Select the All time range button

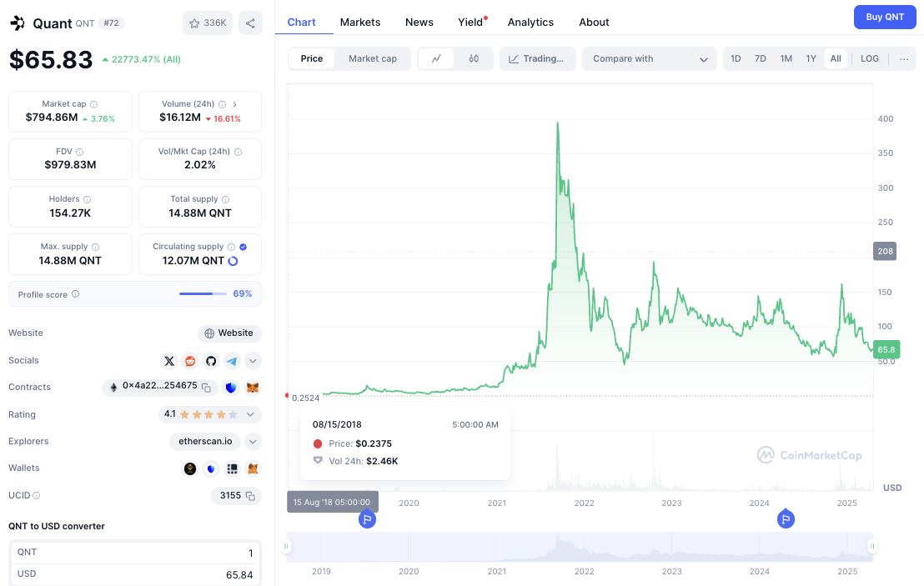point(836,59)
